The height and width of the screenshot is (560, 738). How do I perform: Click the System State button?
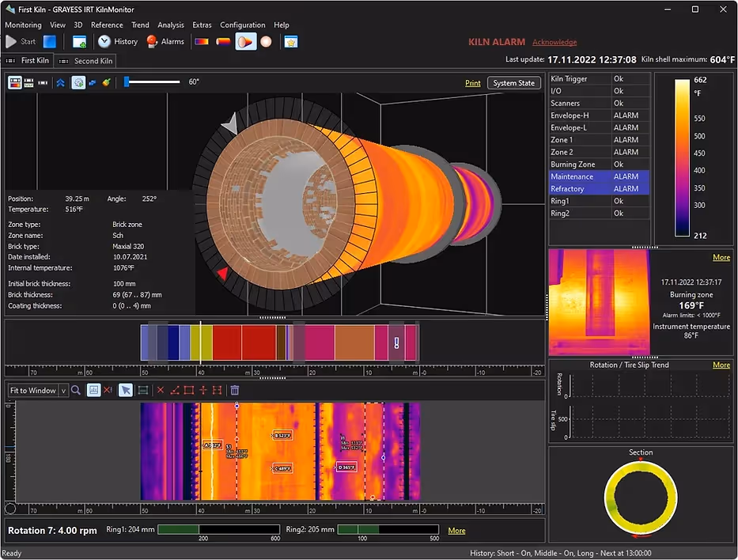click(513, 83)
